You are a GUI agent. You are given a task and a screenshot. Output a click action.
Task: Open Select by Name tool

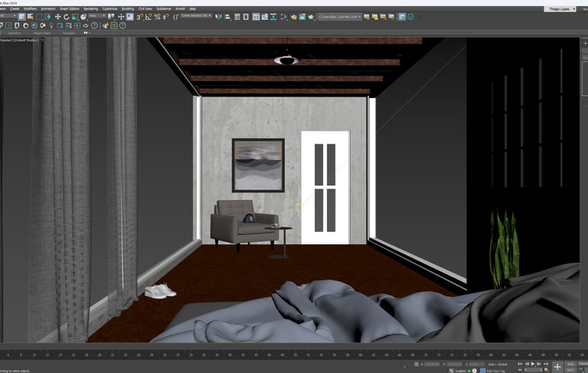point(30,17)
